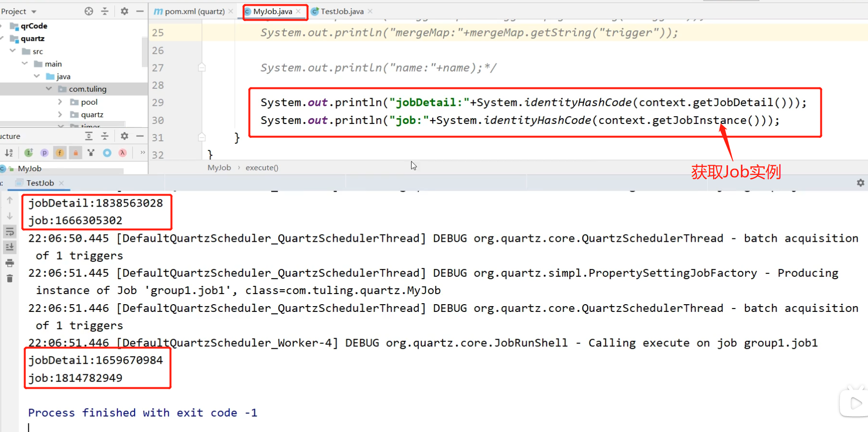This screenshot has width=868, height=432.
Task: Toggle alphabetical sorting in Structure
Action: pyautogui.click(x=9, y=153)
